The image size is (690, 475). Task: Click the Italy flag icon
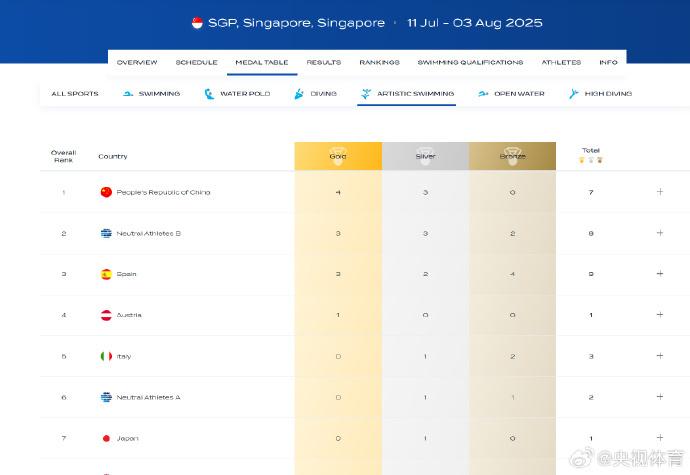coord(106,356)
